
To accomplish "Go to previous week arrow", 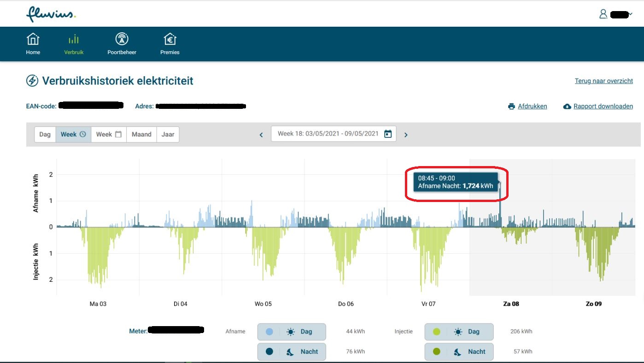I will pyautogui.click(x=261, y=135).
